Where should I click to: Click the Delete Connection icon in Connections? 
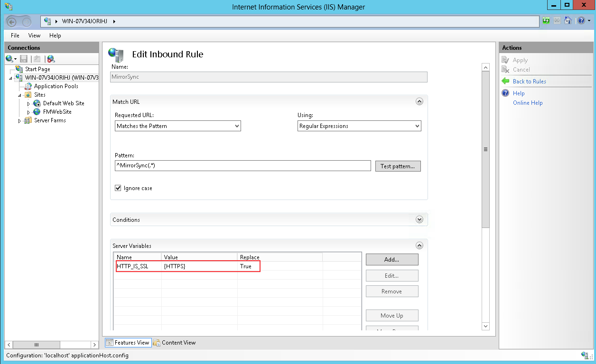point(51,59)
